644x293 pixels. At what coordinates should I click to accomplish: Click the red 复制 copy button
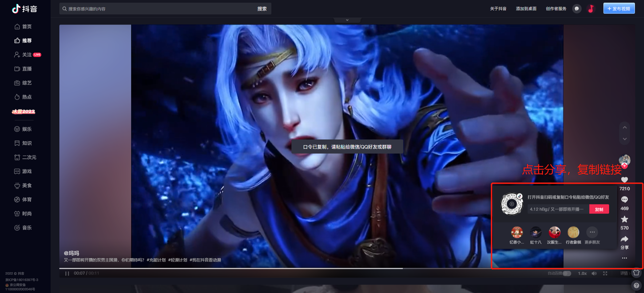point(599,209)
